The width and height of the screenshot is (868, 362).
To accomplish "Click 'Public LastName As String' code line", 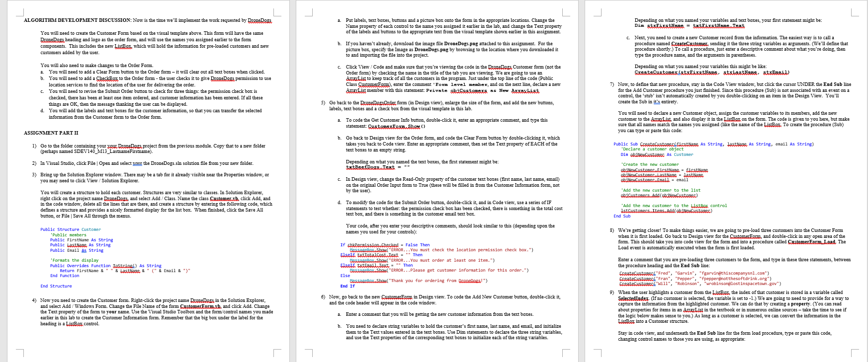I will pyautogui.click(x=81, y=245).
